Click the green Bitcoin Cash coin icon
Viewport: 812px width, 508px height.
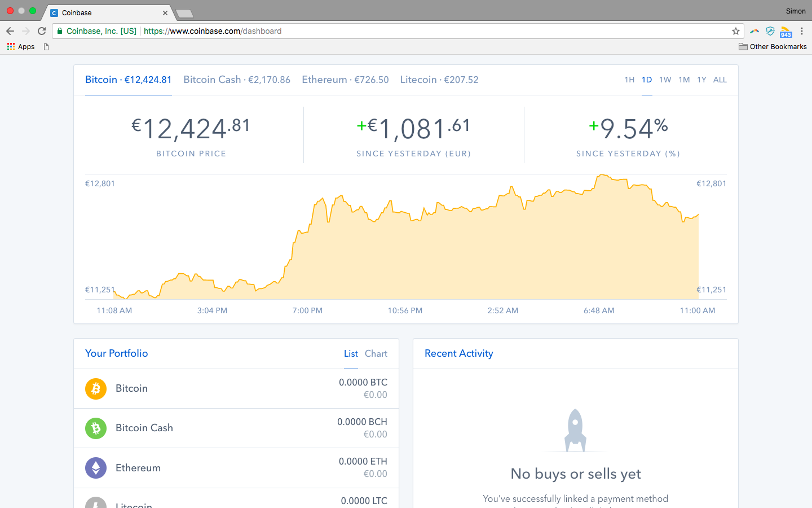96,428
